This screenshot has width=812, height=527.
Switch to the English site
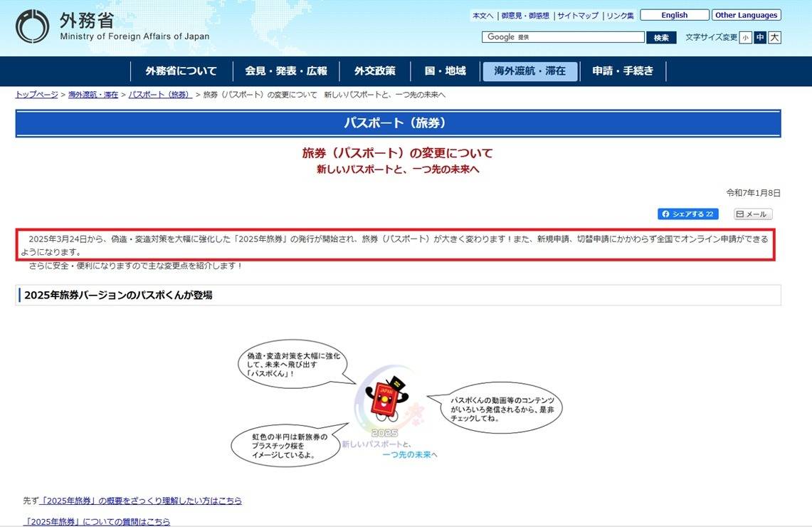(674, 15)
